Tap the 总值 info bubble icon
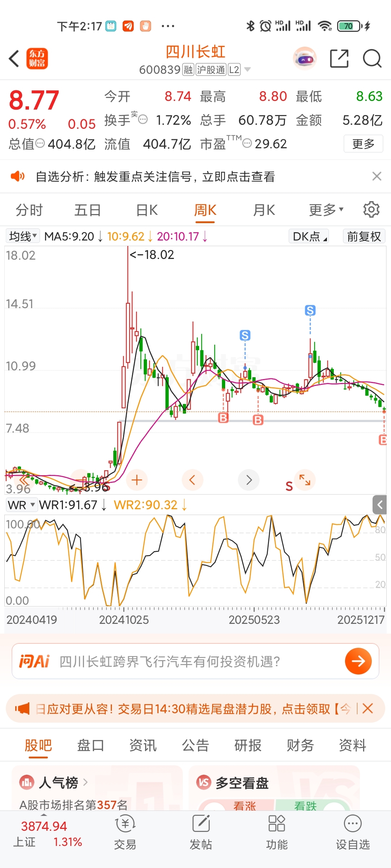The height and width of the screenshot is (868, 391). point(40,143)
